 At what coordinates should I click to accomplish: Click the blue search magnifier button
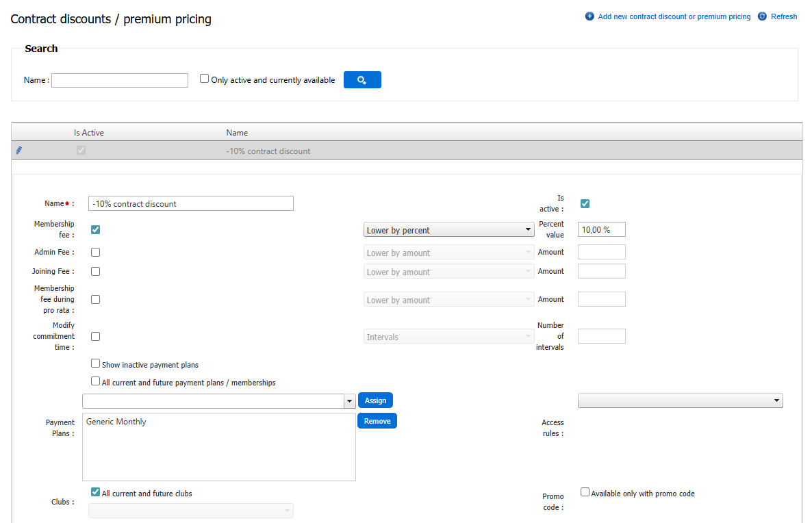point(362,80)
